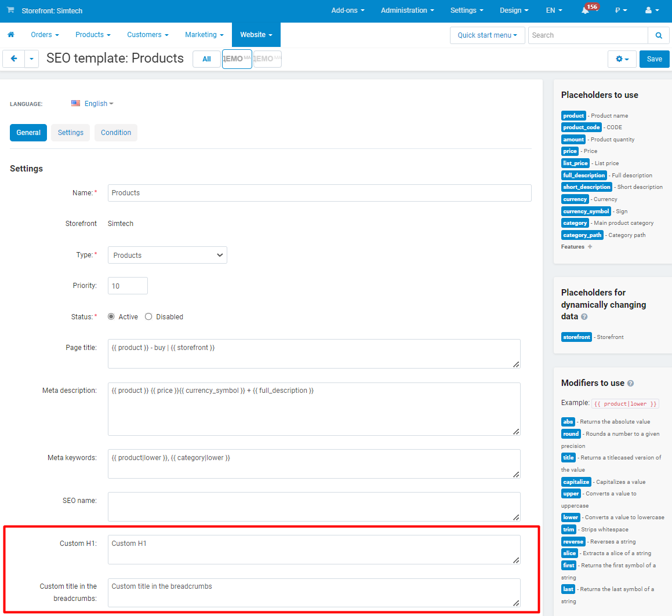
Task: Focus the SEO name textarea
Action: pos(314,506)
